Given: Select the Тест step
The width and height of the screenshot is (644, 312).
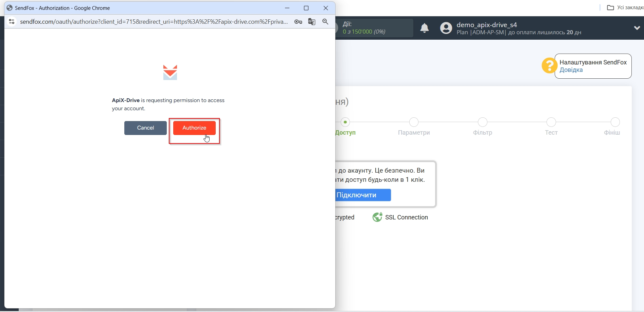Looking at the screenshot, I should point(551,127).
